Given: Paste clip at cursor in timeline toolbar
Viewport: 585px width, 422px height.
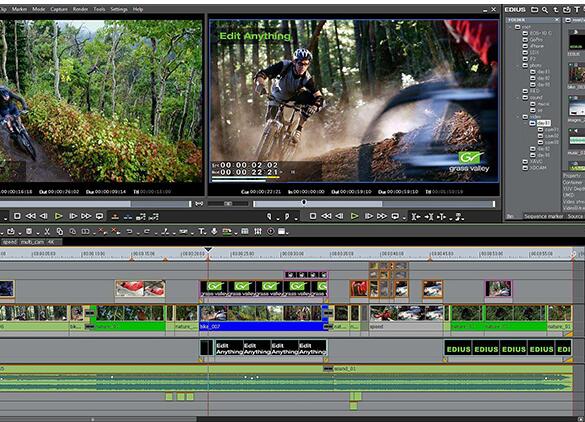Looking at the screenshot, I should [72, 232].
